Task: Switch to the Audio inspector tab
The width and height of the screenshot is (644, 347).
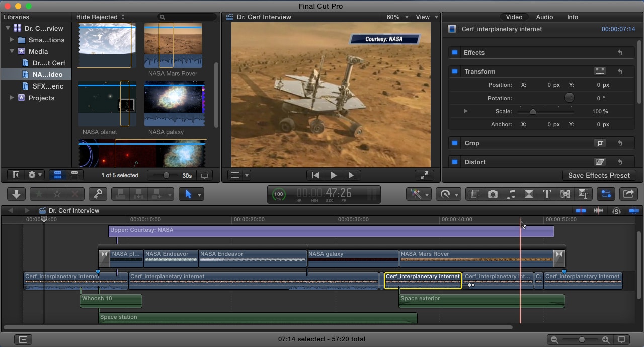Action: [544, 17]
